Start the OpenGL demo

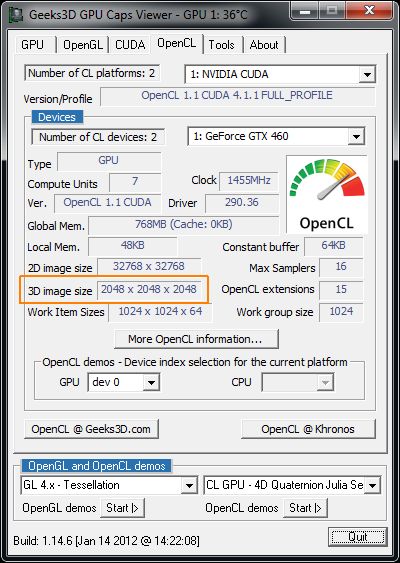(x=122, y=508)
